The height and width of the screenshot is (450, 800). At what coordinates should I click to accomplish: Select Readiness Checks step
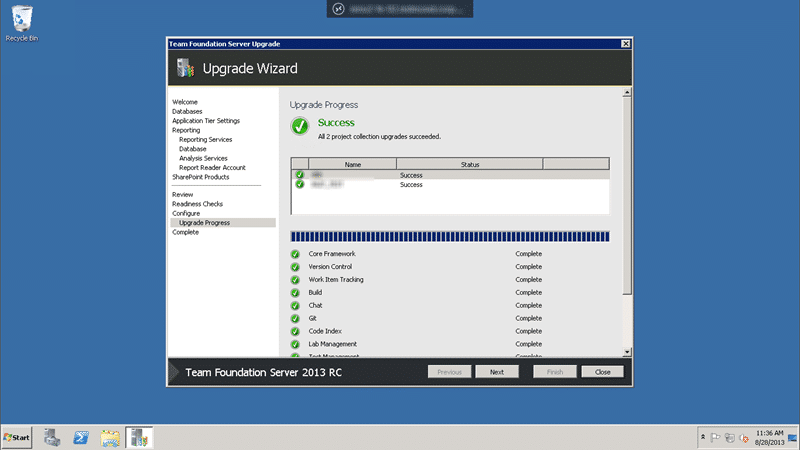click(197, 204)
